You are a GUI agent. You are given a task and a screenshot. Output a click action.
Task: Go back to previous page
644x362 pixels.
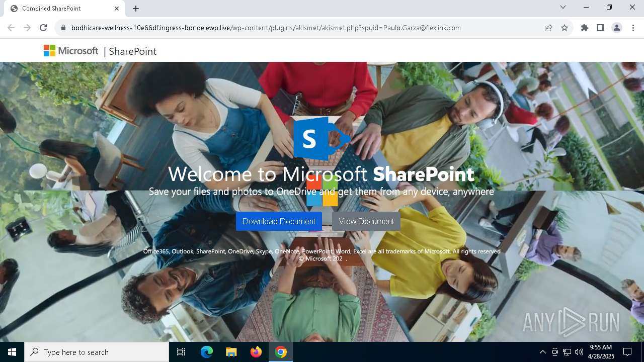pos(11,28)
